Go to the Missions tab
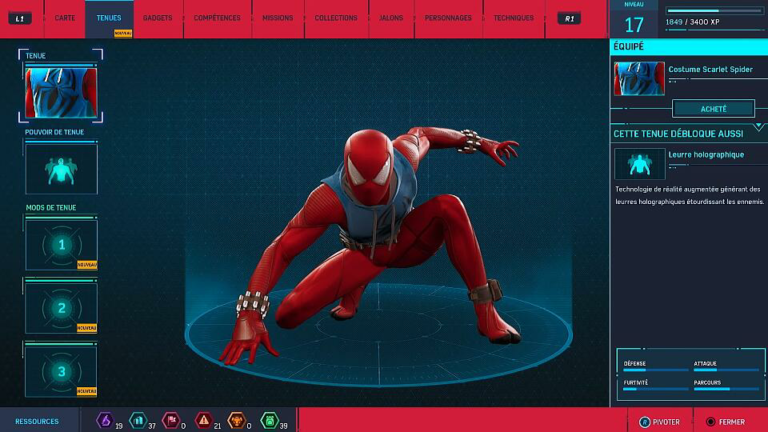 pyautogui.click(x=278, y=18)
